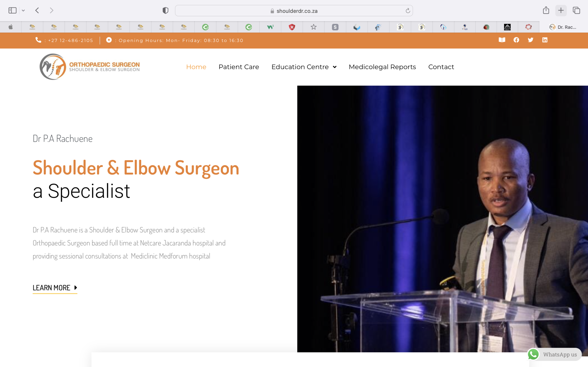Click the Orthopaedic Surgeon logo
The width and height of the screenshot is (588, 367).
[x=89, y=67]
